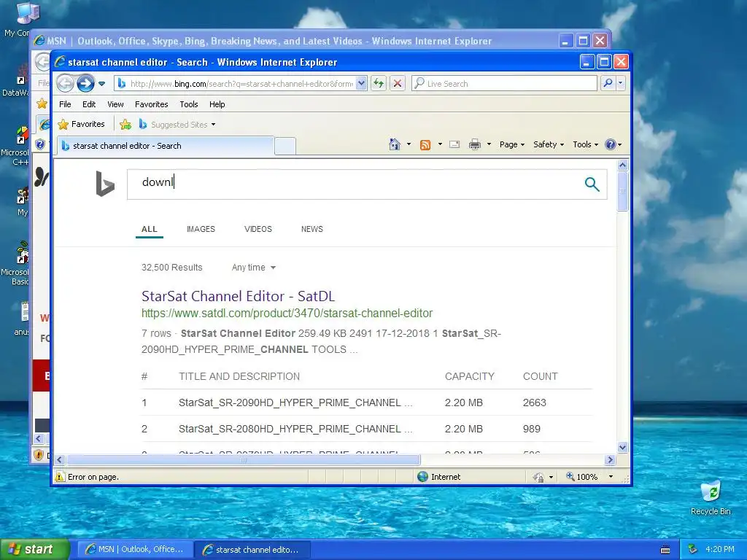Open a new blank tab
The width and height of the screenshot is (747, 560).
click(285, 146)
